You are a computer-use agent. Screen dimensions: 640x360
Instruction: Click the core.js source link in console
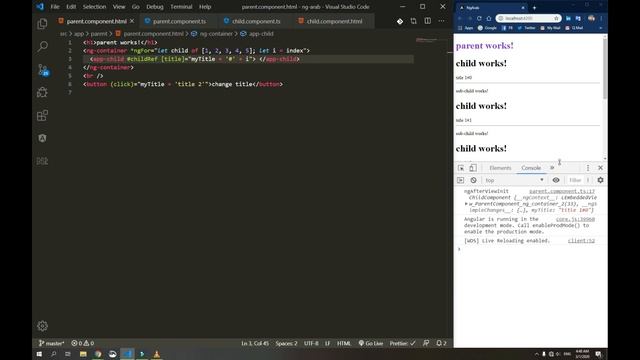(x=575, y=219)
